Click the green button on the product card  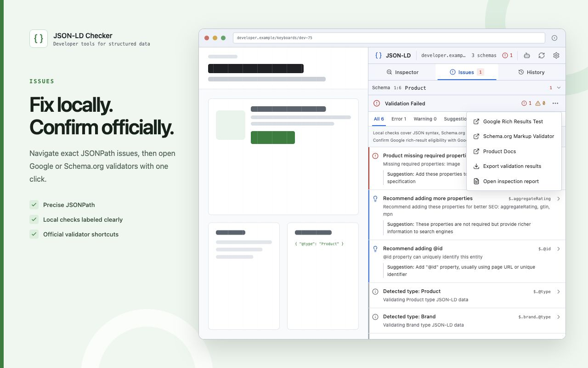(x=273, y=138)
